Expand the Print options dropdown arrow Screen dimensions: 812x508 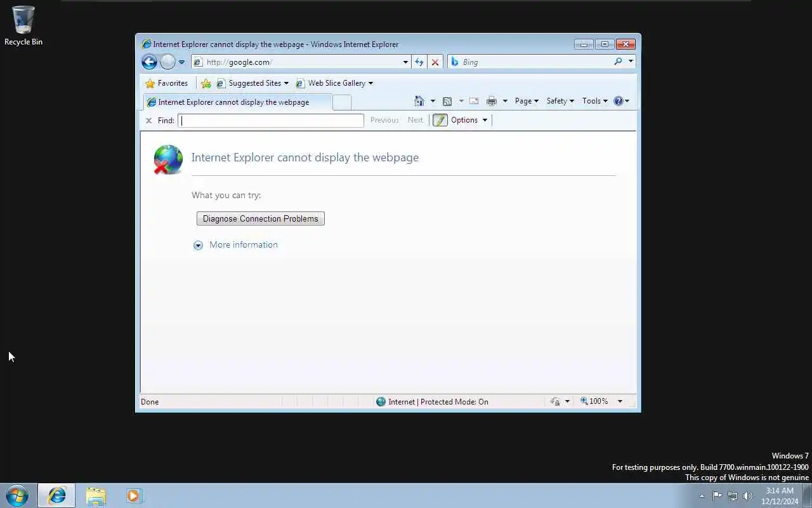coord(505,101)
